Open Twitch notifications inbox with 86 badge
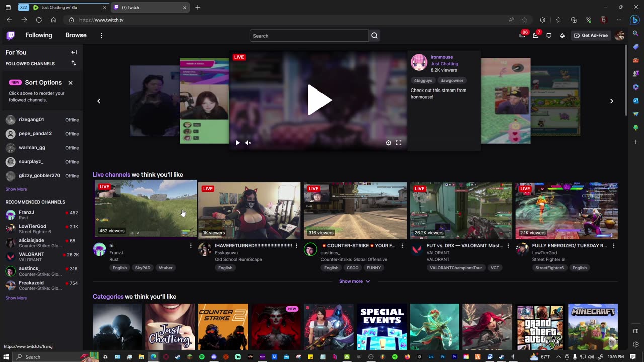644x362 pixels. click(x=523, y=35)
